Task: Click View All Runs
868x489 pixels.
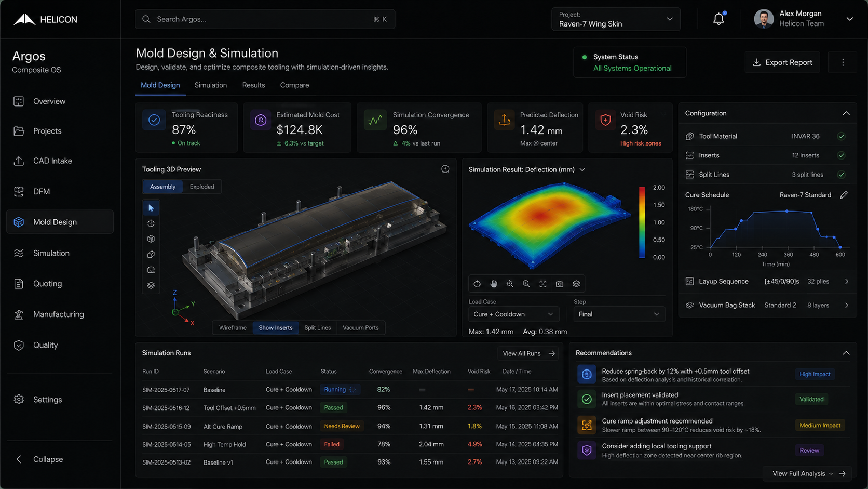Action: click(x=528, y=353)
